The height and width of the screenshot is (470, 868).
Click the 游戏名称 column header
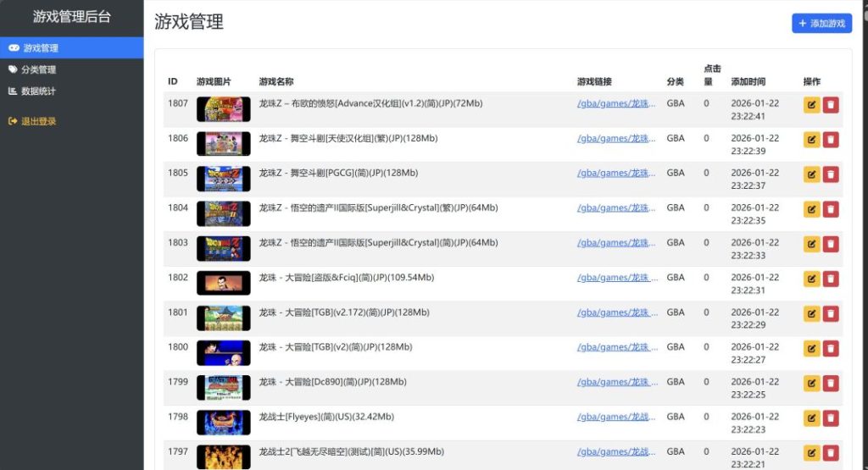276,82
